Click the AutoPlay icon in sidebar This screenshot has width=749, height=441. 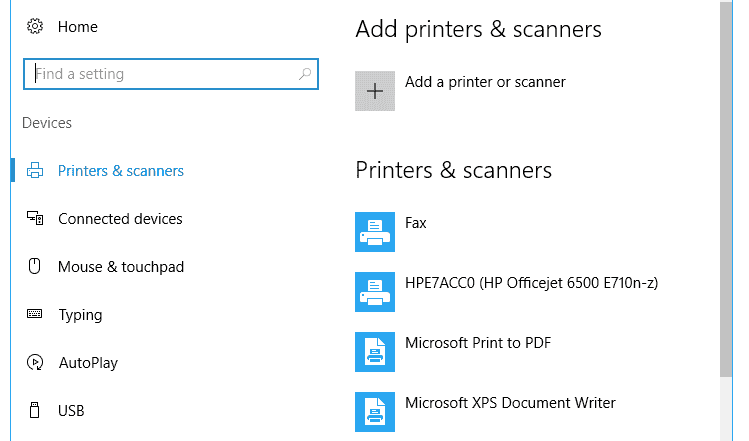(x=35, y=363)
